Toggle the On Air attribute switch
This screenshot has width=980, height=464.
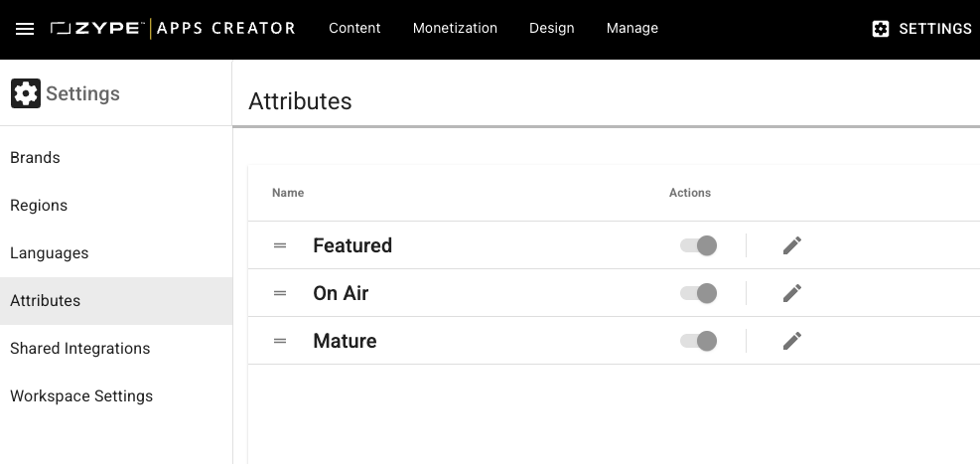pyautogui.click(x=698, y=293)
